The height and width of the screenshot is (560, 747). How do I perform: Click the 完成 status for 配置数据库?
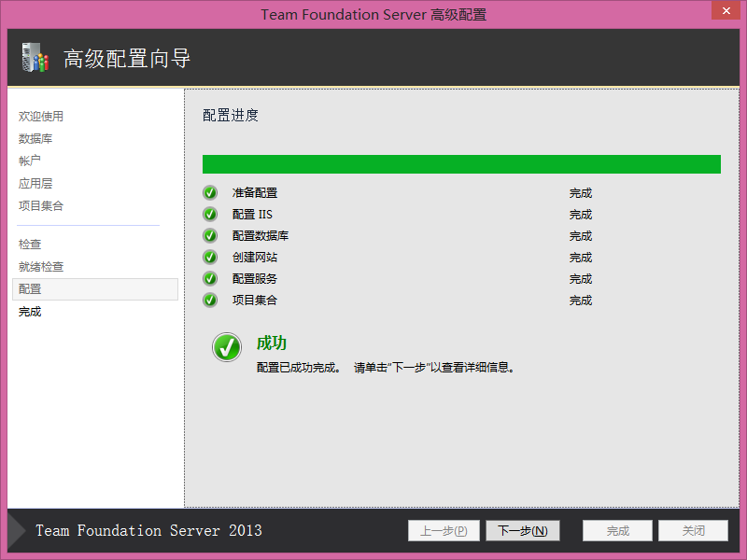pos(581,236)
